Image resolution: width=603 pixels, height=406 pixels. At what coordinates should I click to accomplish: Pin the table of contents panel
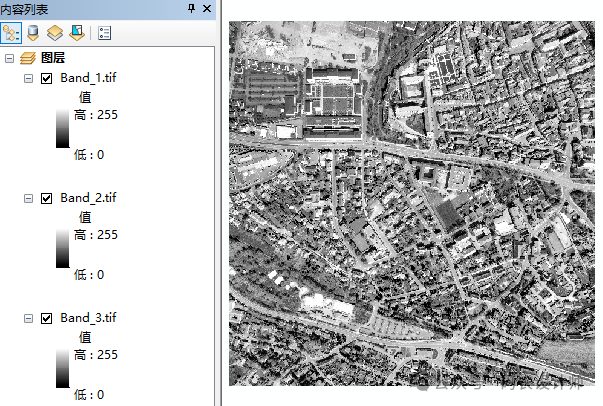click(x=192, y=9)
